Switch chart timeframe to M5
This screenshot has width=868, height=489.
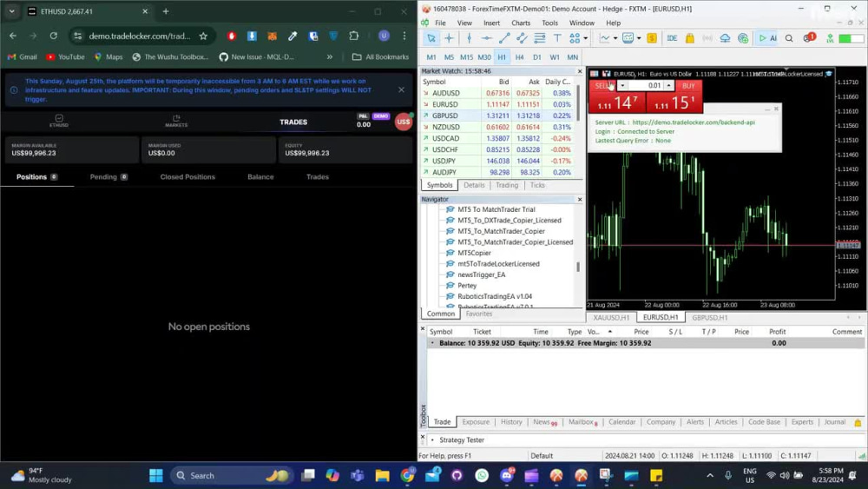(449, 57)
